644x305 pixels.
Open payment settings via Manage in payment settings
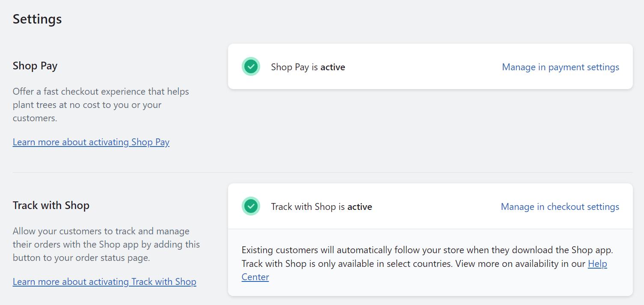[x=560, y=67]
